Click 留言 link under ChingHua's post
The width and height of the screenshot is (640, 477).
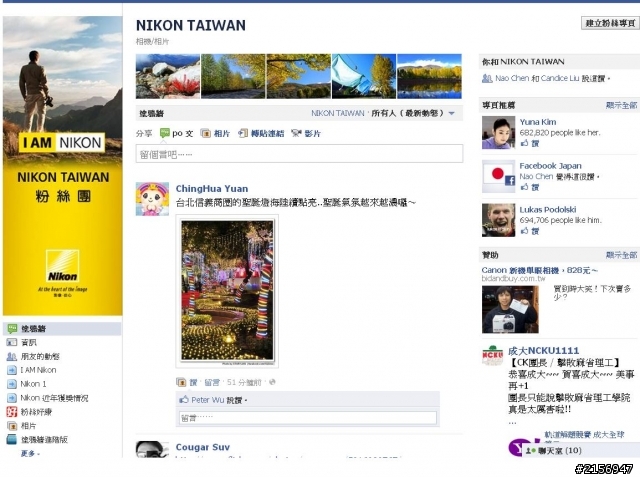[211, 382]
